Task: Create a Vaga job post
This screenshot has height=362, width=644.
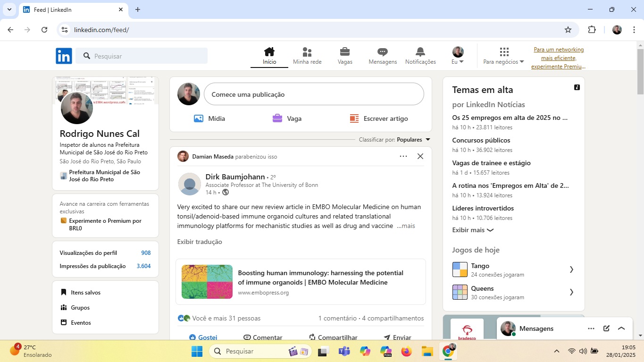Action: (287, 118)
